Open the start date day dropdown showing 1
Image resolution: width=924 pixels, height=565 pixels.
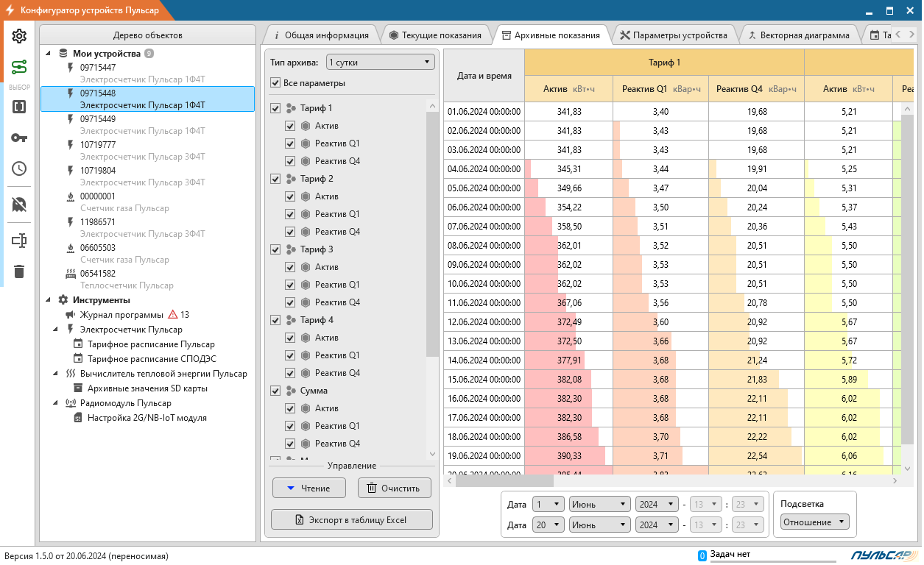[548, 505]
